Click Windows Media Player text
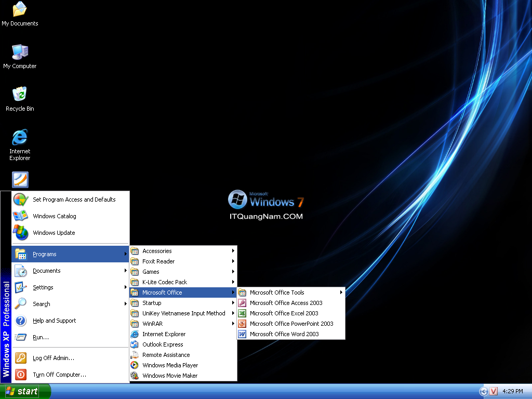Image resolution: width=532 pixels, height=399 pixels. pyautogui.click(x=170, y=365)
